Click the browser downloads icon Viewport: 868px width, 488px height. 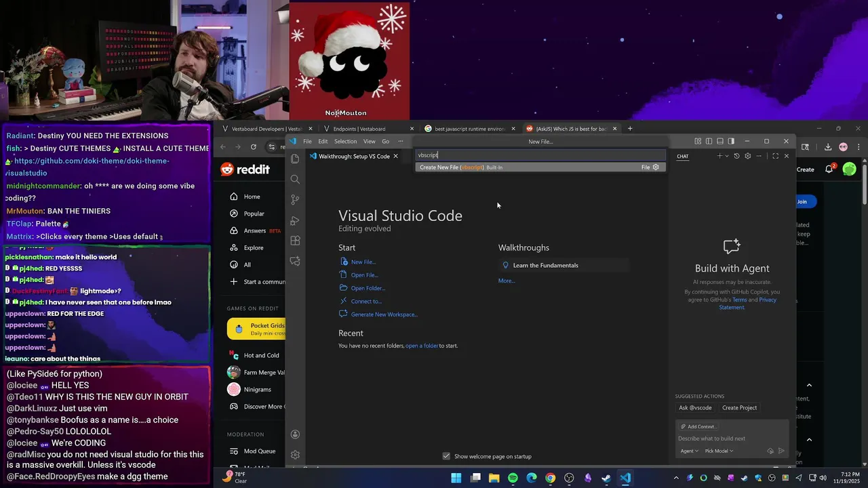tap(827, 147)
